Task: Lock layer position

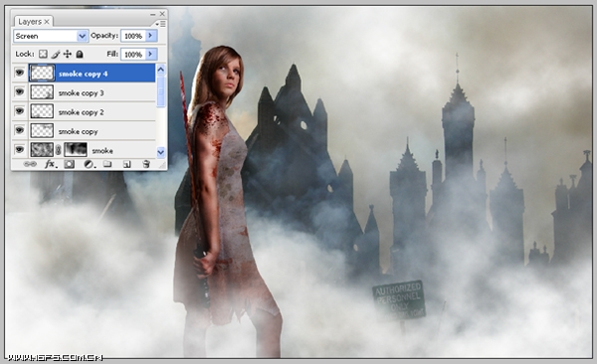Action: coord(68,54)
